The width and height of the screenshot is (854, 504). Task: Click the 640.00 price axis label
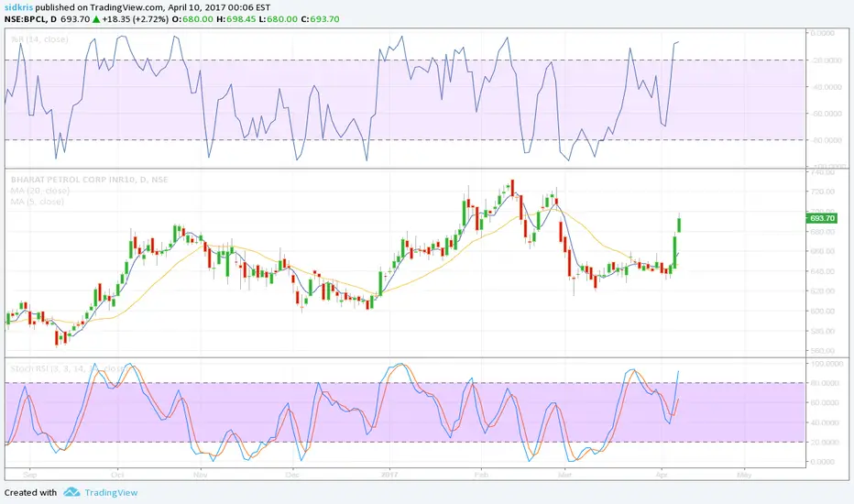coord(823,271)
